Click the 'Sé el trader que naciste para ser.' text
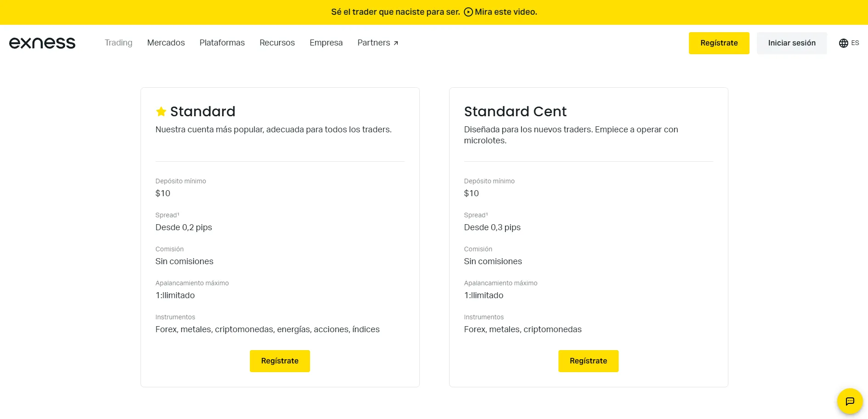The height and width of the screenshot is (419, 868). point(395,12)
